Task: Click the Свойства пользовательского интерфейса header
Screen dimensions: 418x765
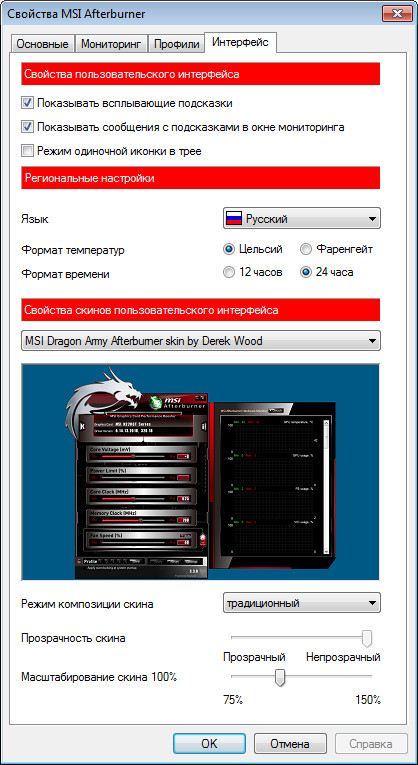Action: tap(200, 75)
